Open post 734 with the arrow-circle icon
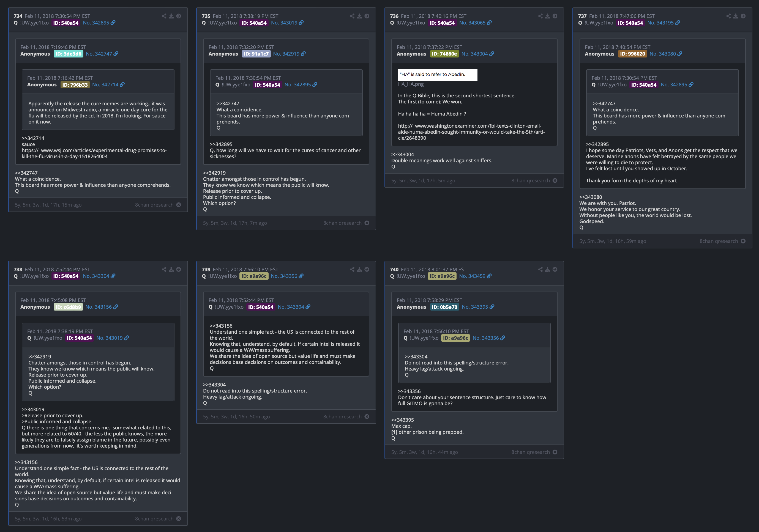759x532 pixels. [179, 16]
